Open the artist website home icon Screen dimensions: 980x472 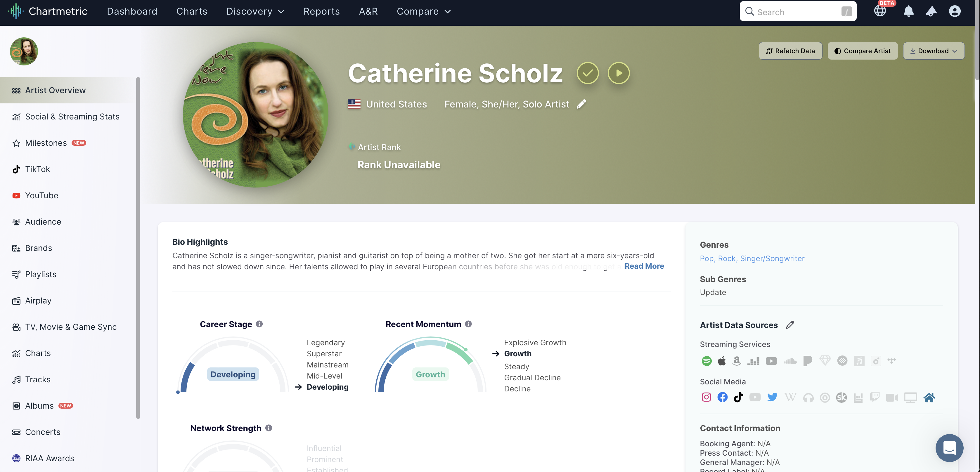(929, 398)
